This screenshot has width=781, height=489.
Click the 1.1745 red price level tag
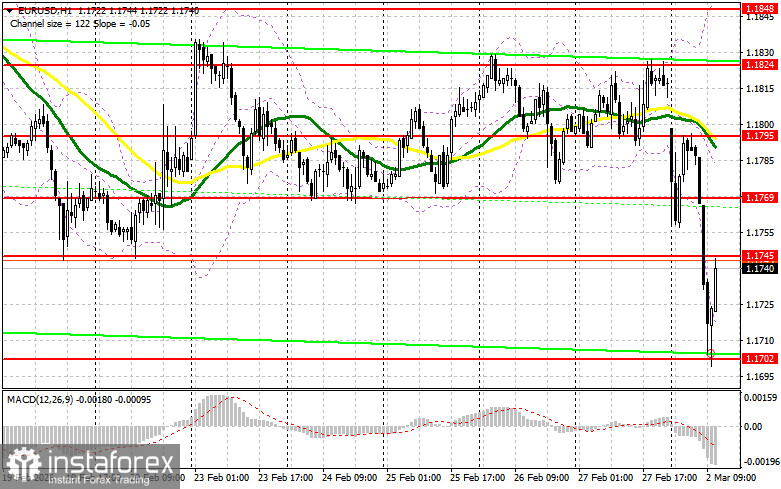[x=760, y=256]
